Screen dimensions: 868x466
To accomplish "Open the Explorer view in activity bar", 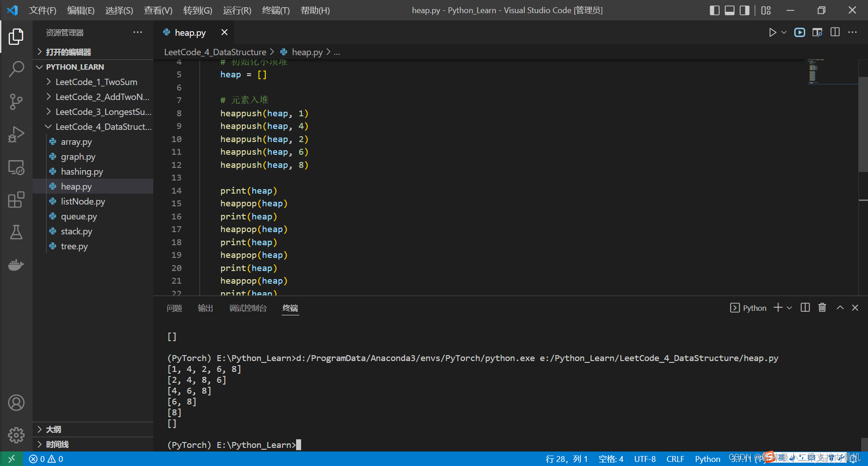I will tap(16, 37).
